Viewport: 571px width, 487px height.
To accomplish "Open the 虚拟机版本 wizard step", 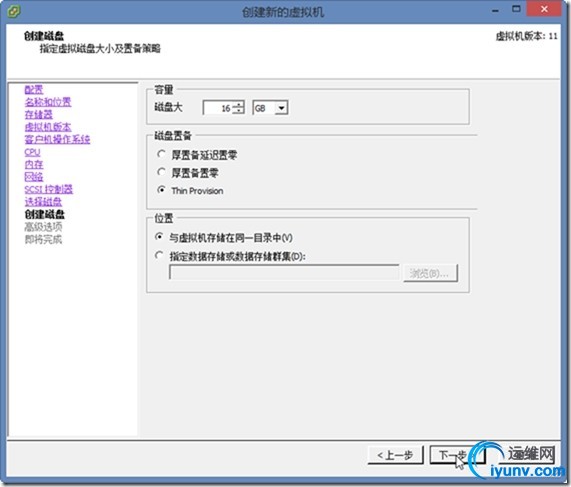I will click(x=48, y=127).
